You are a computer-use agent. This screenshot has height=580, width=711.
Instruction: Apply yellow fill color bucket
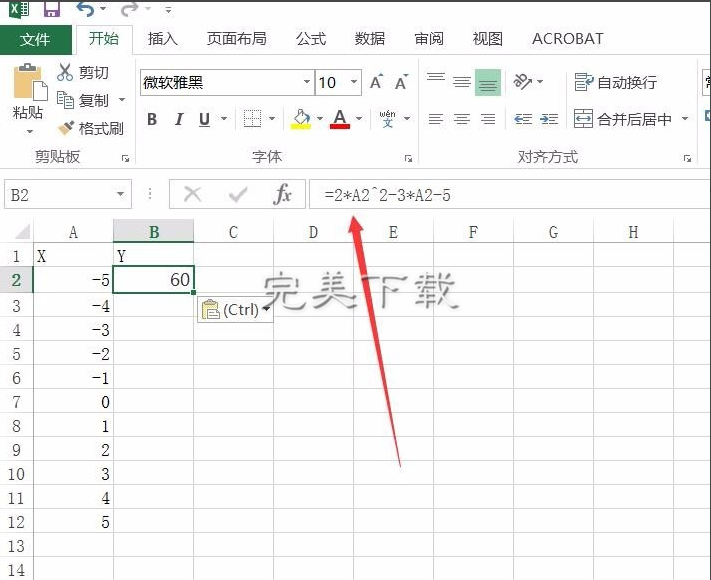pos(301,119)
